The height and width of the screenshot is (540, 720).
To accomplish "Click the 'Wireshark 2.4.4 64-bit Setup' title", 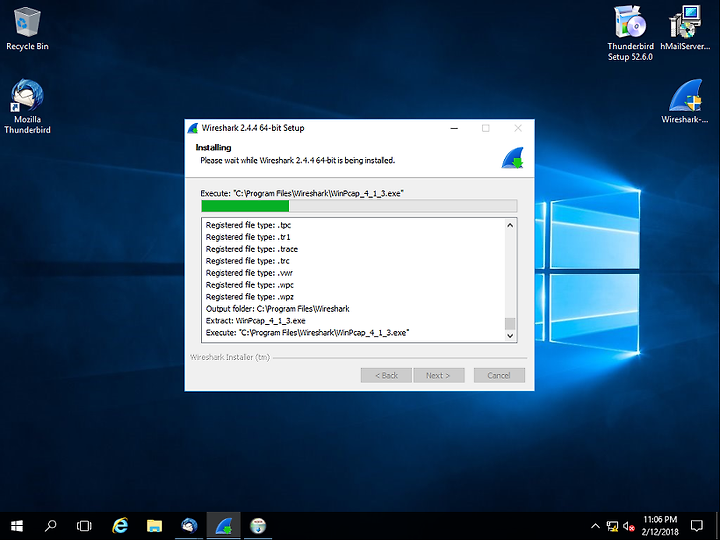I will 253,128.
